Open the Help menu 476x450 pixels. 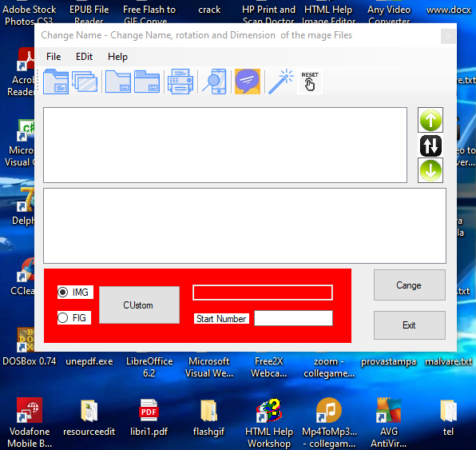117,57
